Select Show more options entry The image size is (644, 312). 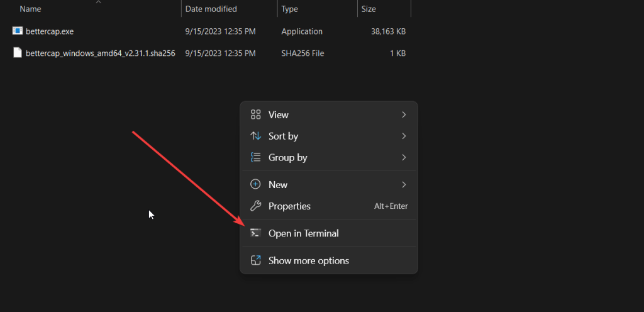308,260
